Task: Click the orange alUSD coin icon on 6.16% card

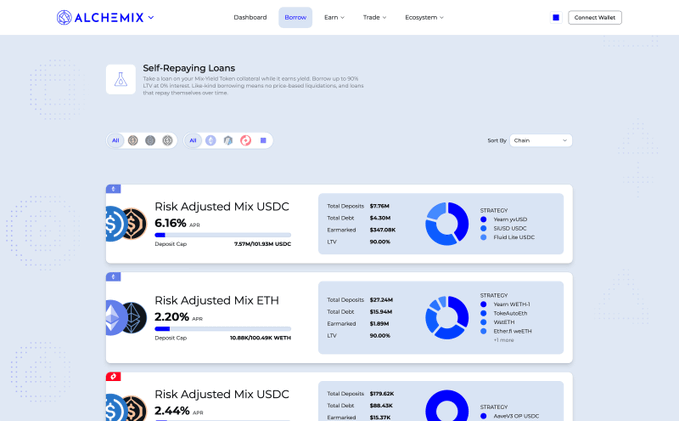Action: point(135,224)
